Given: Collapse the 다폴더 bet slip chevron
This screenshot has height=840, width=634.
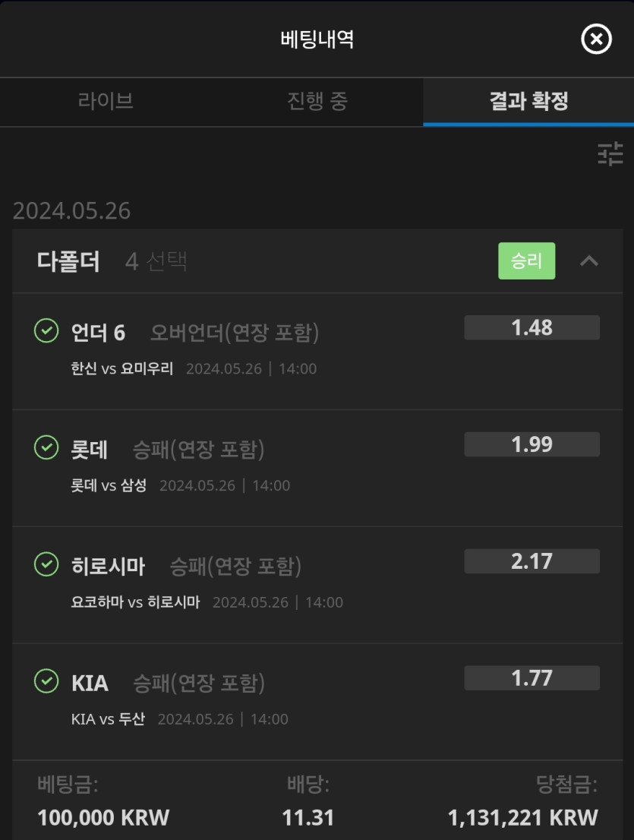Looking at the screenshot, I should [588, 261].
